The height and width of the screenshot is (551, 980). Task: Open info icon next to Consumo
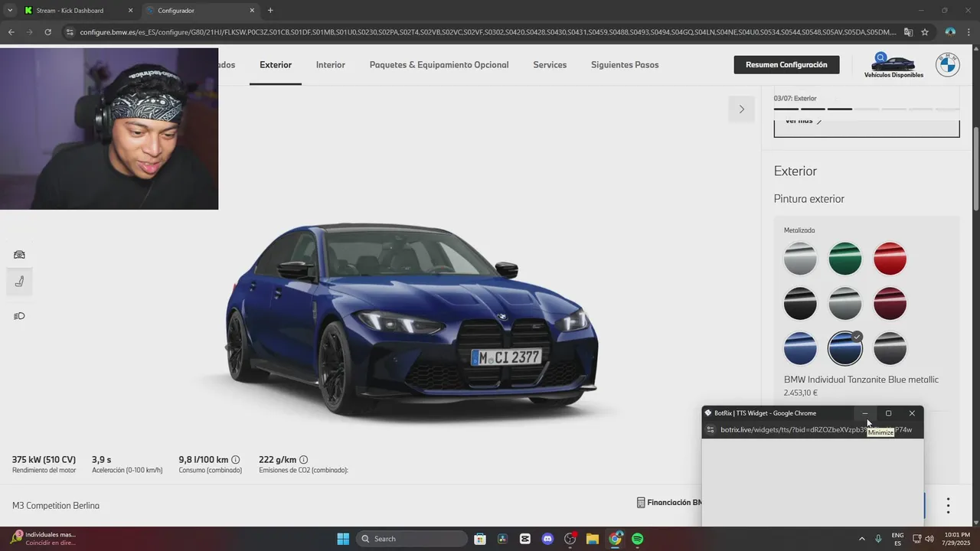[x=235, y=460]
